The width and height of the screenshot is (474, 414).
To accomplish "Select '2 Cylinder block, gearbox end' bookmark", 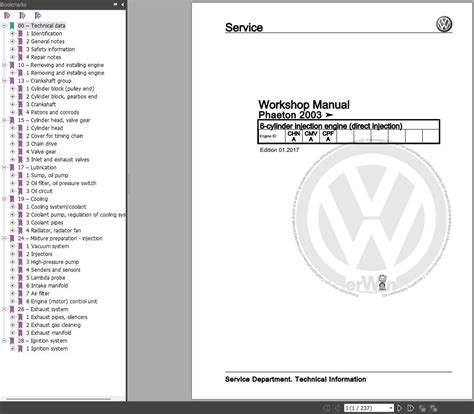I will click(62, 97).
